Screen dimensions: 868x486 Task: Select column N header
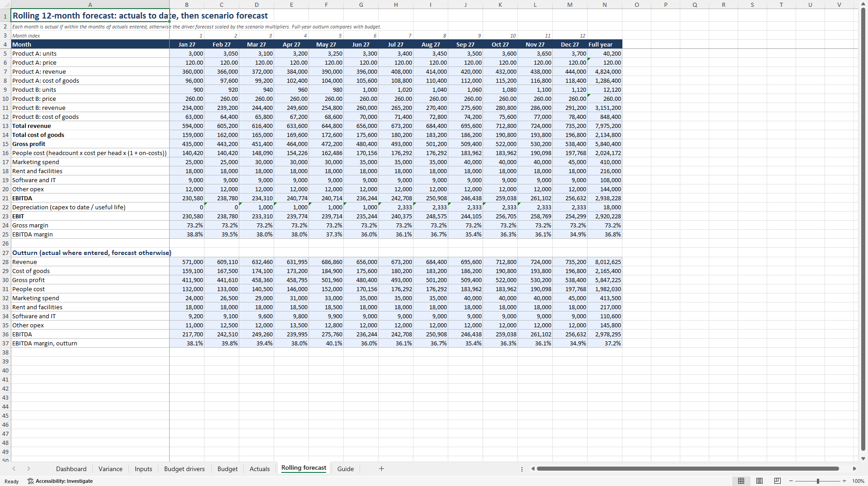(x=605, y=5)
